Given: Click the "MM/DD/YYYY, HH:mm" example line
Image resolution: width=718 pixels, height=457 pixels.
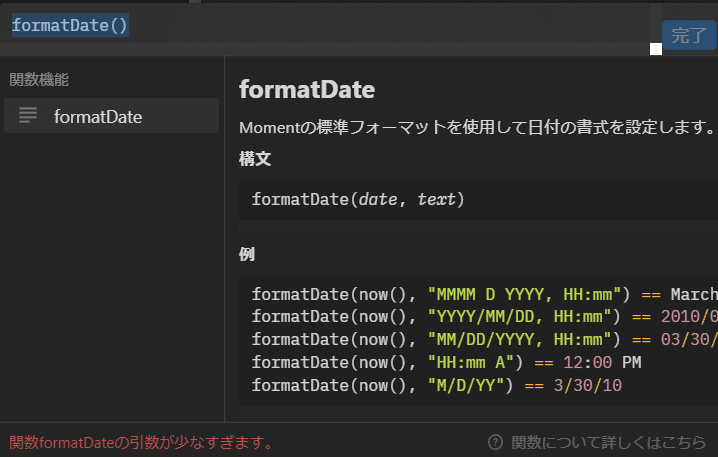Looking at the screenshot, I should [x=484, y=339].
